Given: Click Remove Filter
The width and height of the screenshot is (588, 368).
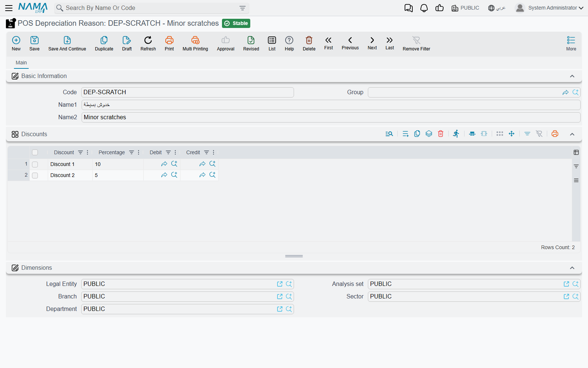Looking at the screenshot, I should point(416,43).
